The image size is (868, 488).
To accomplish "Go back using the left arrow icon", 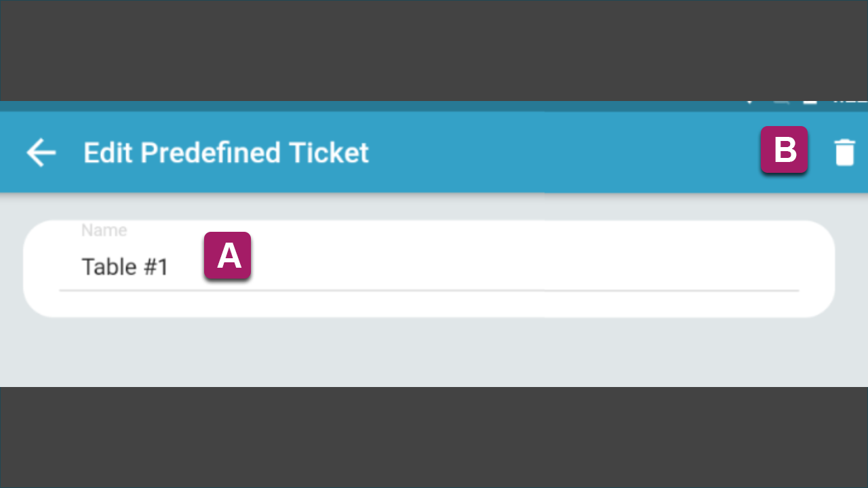I will pos(41,152).
